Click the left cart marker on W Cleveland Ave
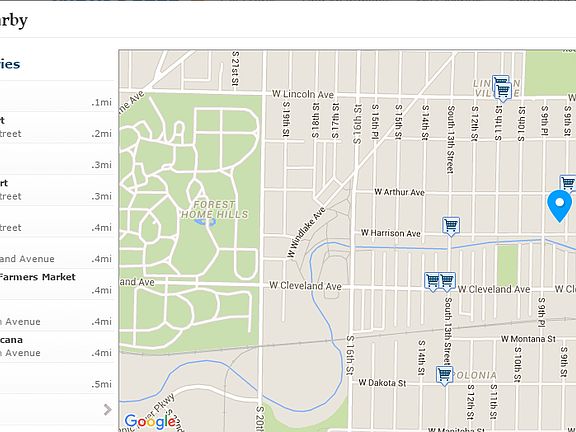 (432, 282)
